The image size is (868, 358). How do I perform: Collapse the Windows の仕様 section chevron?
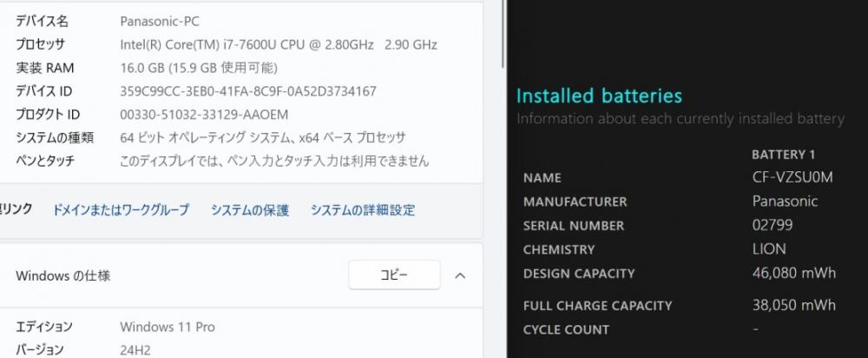[x=460, y=275]
